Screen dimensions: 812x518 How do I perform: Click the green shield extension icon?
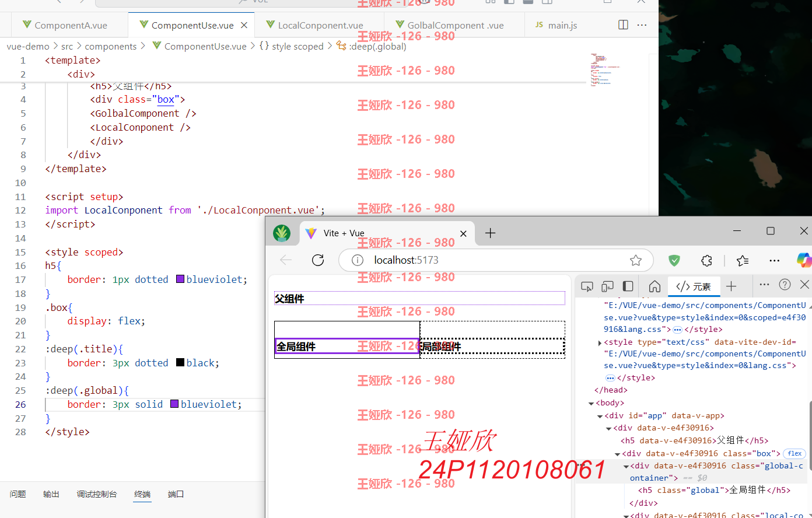pos(674,260)
